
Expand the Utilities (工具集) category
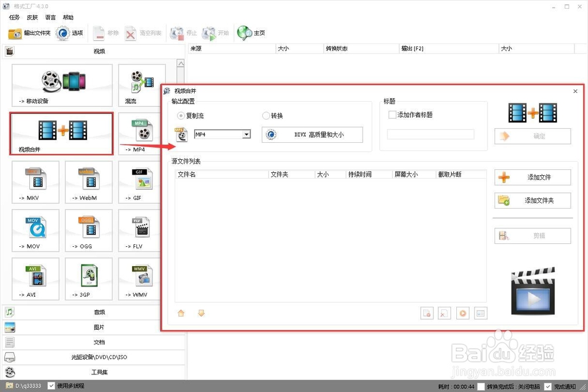[93, 372]
